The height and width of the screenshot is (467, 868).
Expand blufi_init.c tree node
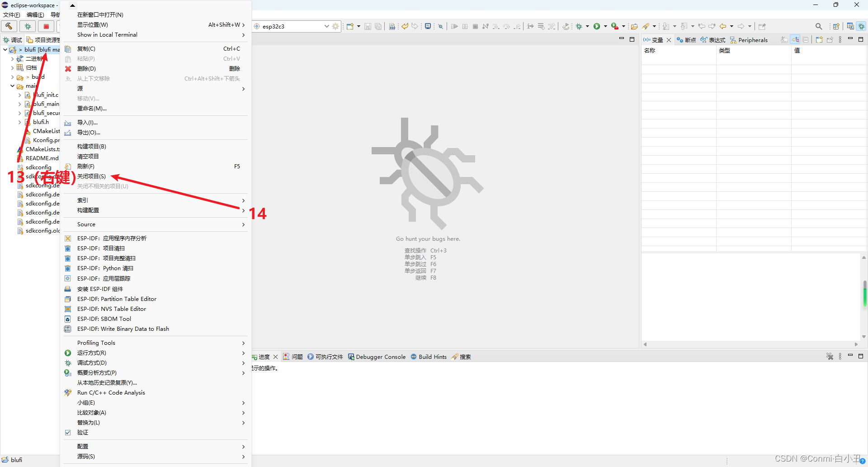point(19,95)
